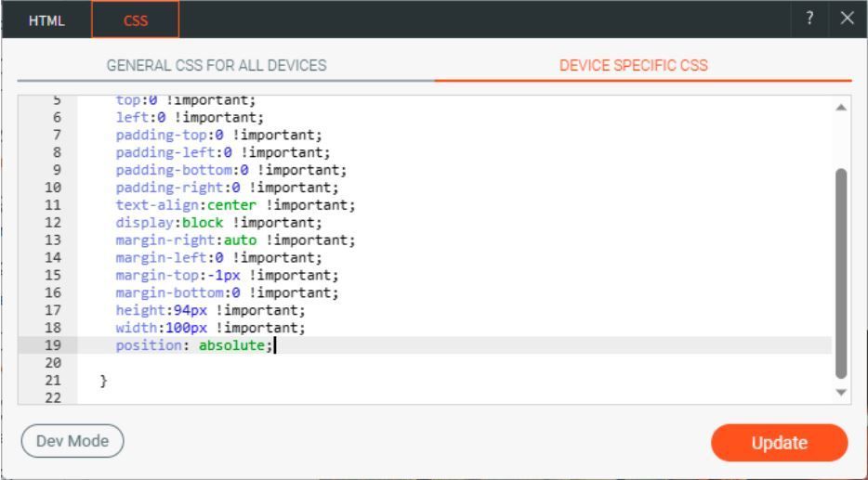The width and height of the screenshot is (868, 480).
Task: Click line number 19 in gutter
Action: tap(52, 345)
